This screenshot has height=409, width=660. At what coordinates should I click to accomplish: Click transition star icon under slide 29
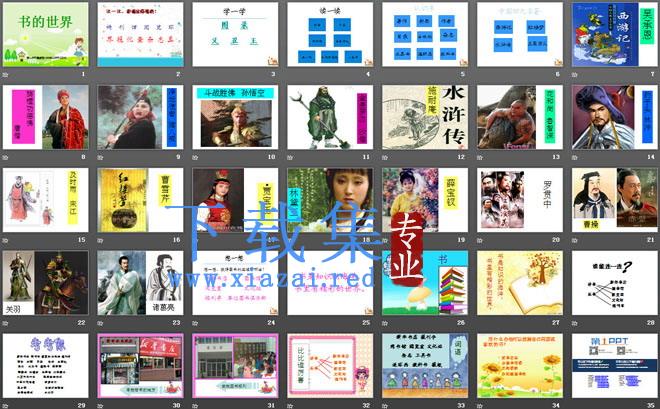click(5, 406)
